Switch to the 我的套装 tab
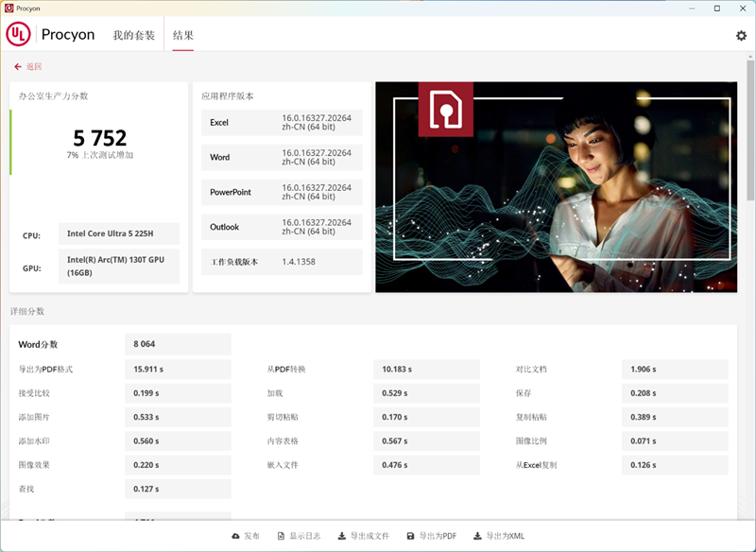The height and width of the screenshot is (552, 756). pos(133,35)
